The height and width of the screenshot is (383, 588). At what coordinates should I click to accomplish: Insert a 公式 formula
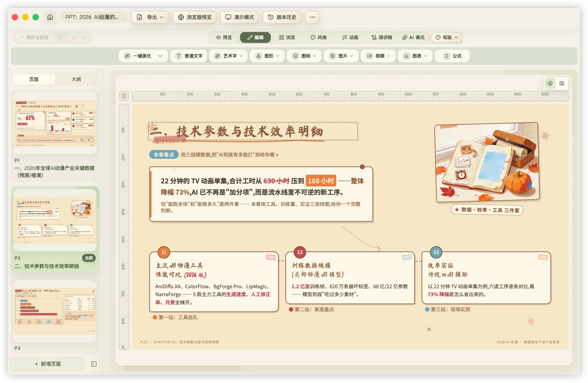point(452,56)
